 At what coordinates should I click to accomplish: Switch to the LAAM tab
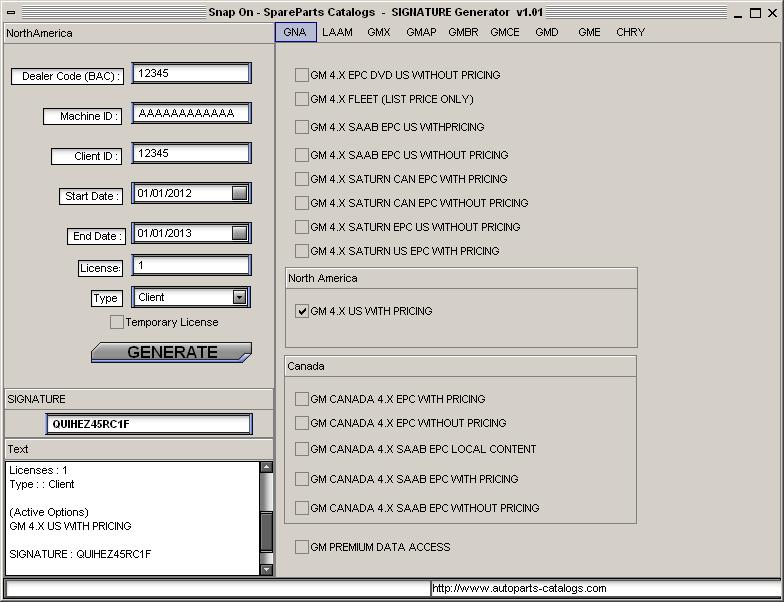click(x=337, y=32)
